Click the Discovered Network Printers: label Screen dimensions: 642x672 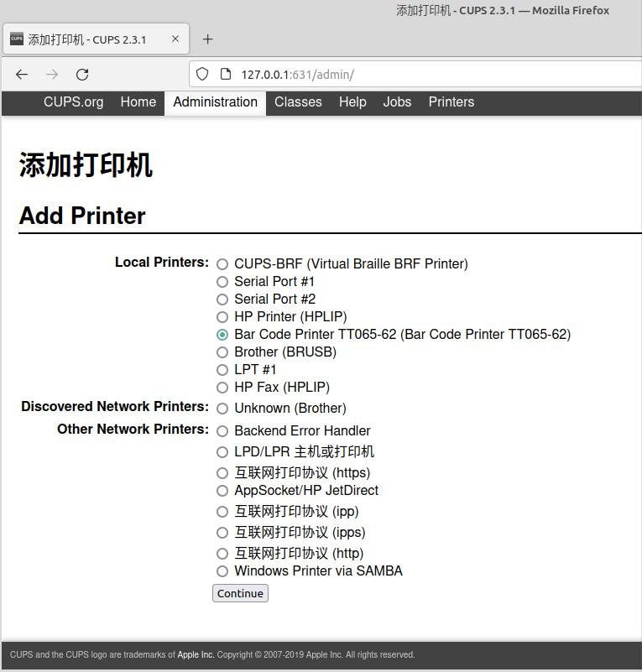coord(115,407)
